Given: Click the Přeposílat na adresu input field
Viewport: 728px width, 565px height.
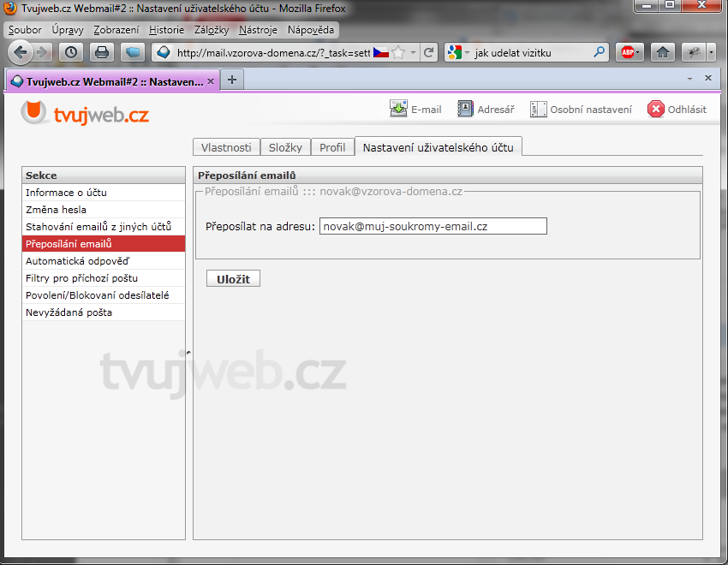Looking at the screenshot, I should [x=433, y=226].
